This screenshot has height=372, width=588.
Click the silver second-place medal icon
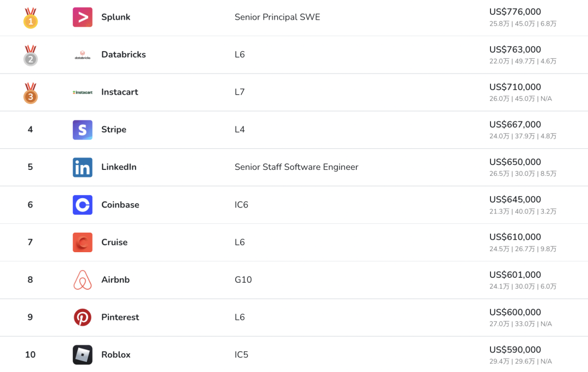[30, 56]
